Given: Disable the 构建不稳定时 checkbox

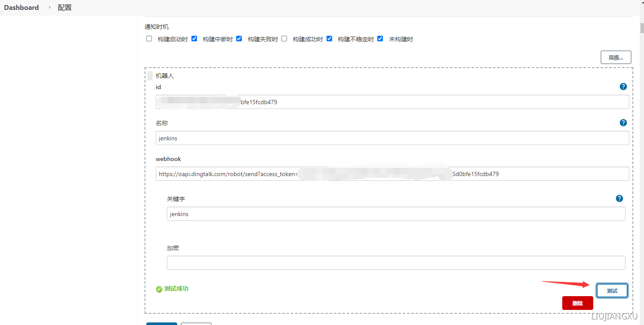Looking at the screenshot, I should point(329,38).
